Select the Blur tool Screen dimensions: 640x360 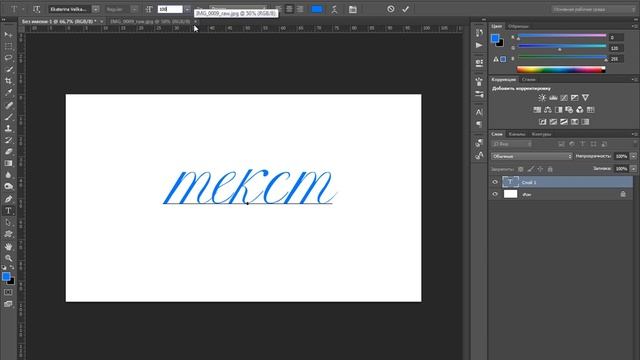pos(8,175)
